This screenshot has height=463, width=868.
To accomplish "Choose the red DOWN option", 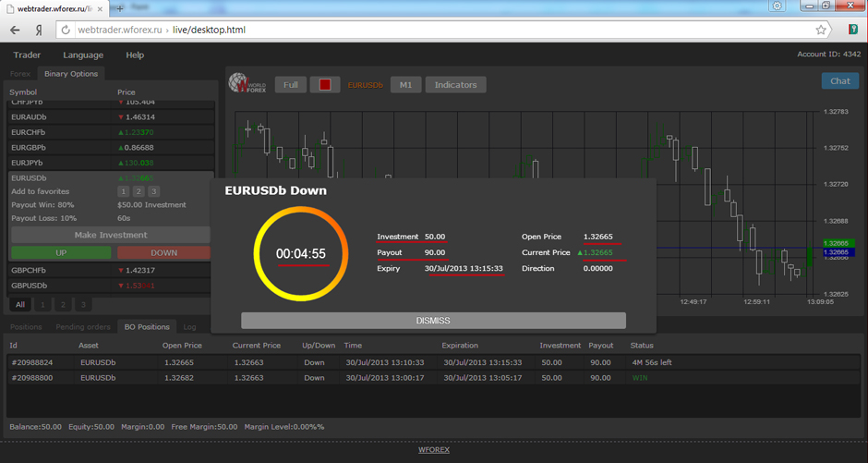I will point(163,252).
